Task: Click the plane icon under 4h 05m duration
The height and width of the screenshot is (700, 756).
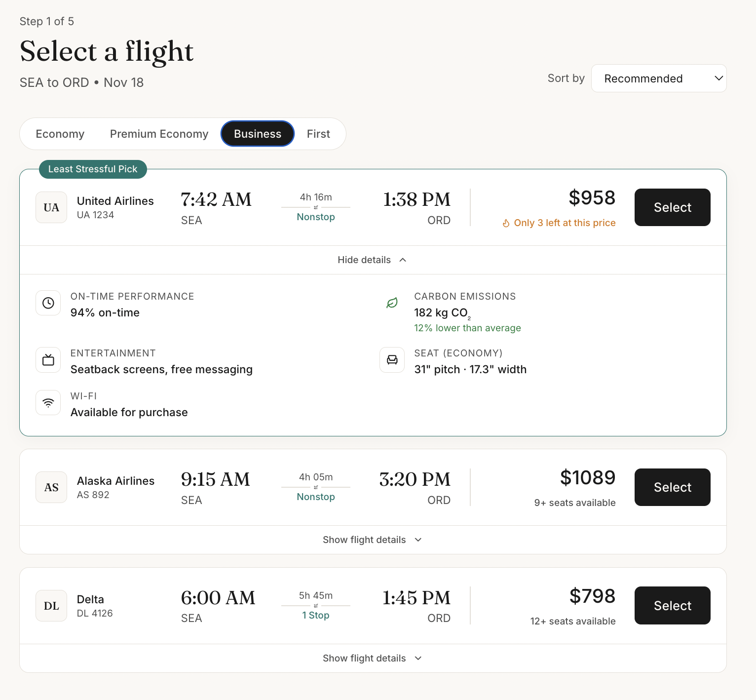Action: [x=316, y=487]
